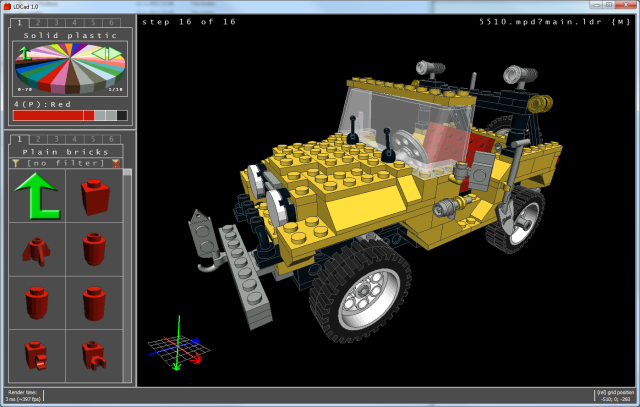Go to next color page arrow
Screen dimensions: 640x407
(112, 52)
